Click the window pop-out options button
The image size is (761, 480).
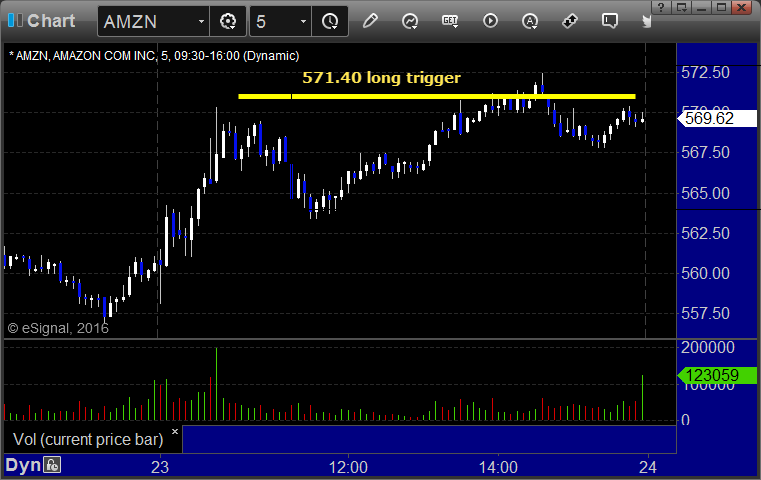click(x=681, y=7)
